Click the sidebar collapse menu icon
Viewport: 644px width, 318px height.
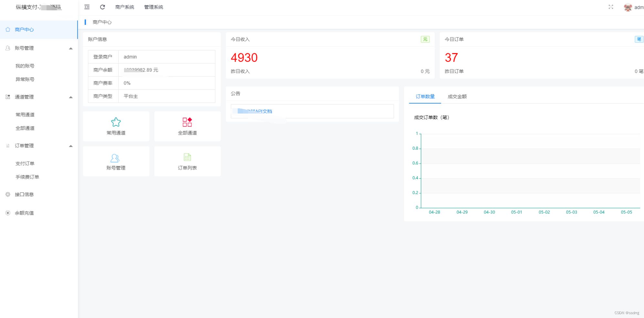(x=87, y=7)
